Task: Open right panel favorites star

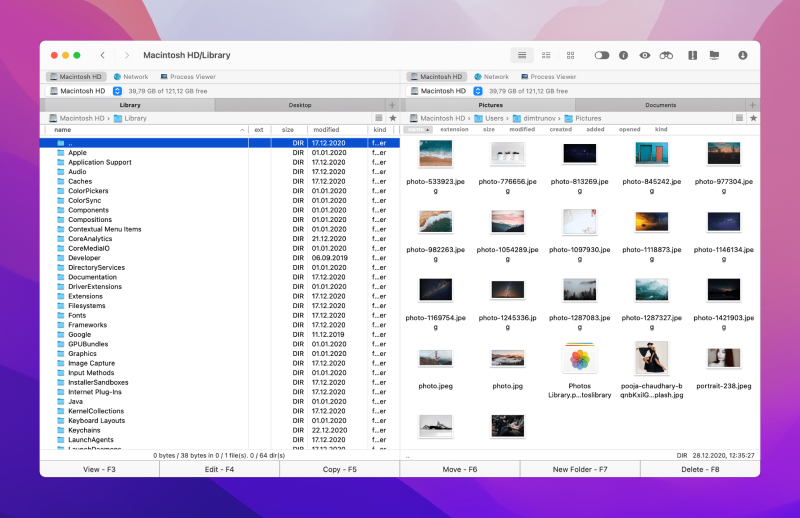Action: point(753,118)
